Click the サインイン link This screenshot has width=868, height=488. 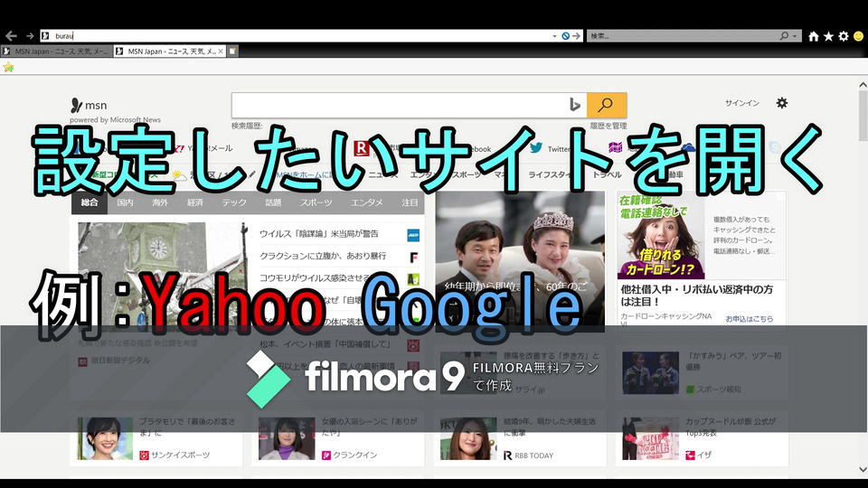pos(741,103)
